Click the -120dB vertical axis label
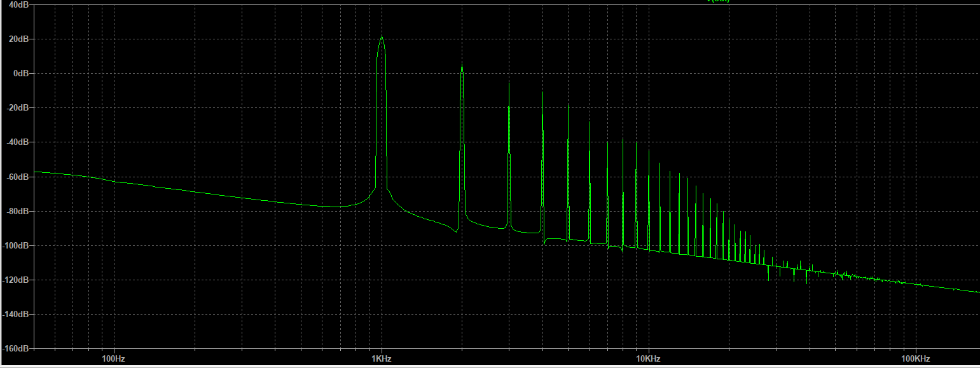 (x=15, y=280)
